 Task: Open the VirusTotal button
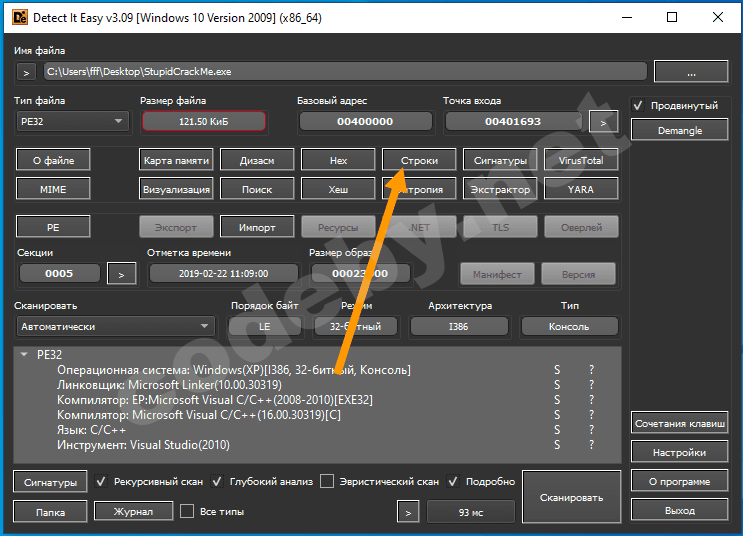[581, 160]
